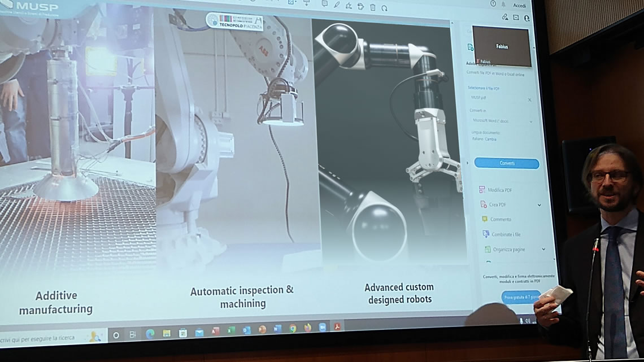
Task: Click the Prova gratuita trial button
Action: coord(520,297)
